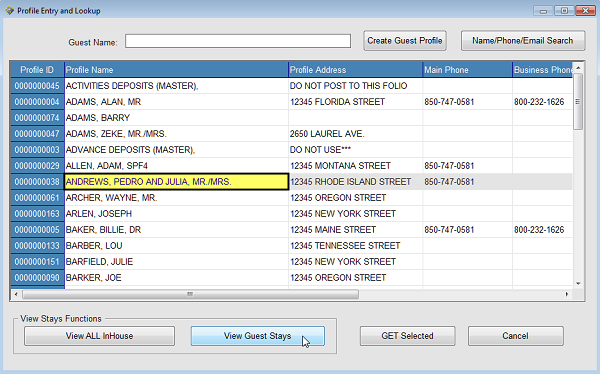Image resolution: width=600 pixels, height=374 pixels.
Task: Click horizontal scrollbar left arrow
Action: pyautogui.click(x=16, y=294)
